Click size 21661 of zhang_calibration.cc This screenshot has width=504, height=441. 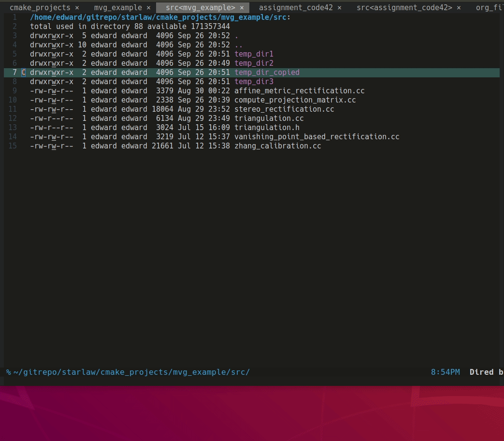[162, 146]
